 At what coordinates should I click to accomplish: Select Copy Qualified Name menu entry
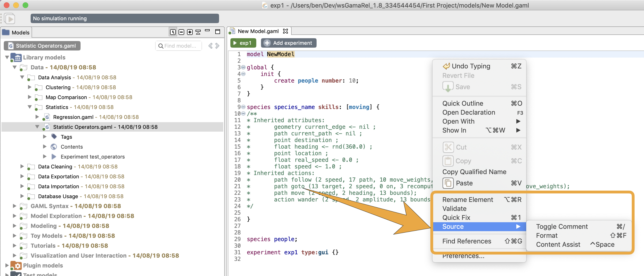480,172
